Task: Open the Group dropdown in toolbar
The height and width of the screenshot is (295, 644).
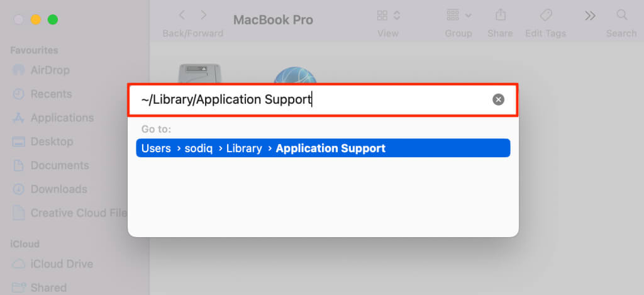Action: tap(458, 16)
